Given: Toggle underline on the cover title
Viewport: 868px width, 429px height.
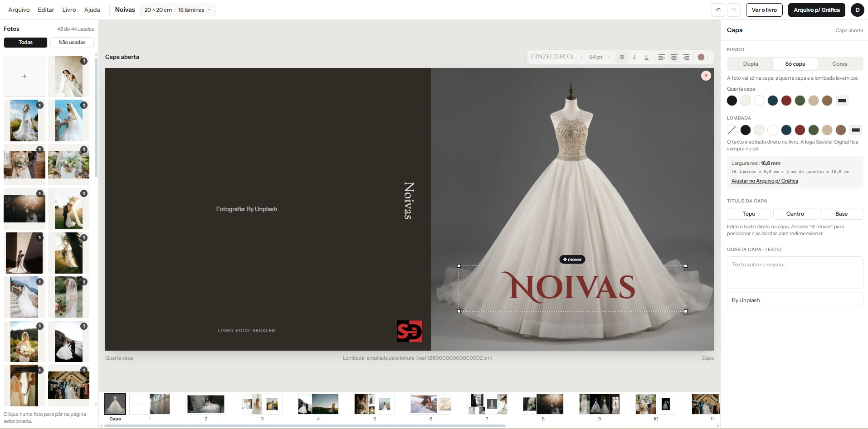Looking at the screenshot, I should coord(646,57).
